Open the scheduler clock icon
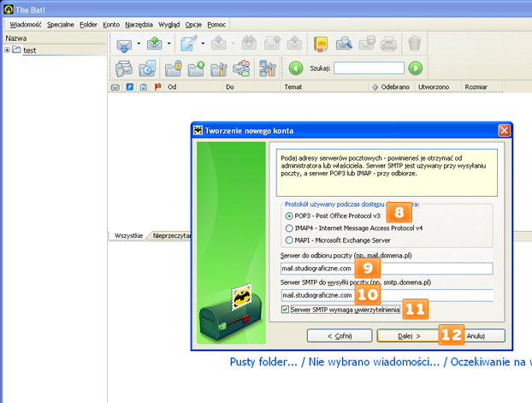This screenshot has width=532, height=403. [x=147, y=68]
